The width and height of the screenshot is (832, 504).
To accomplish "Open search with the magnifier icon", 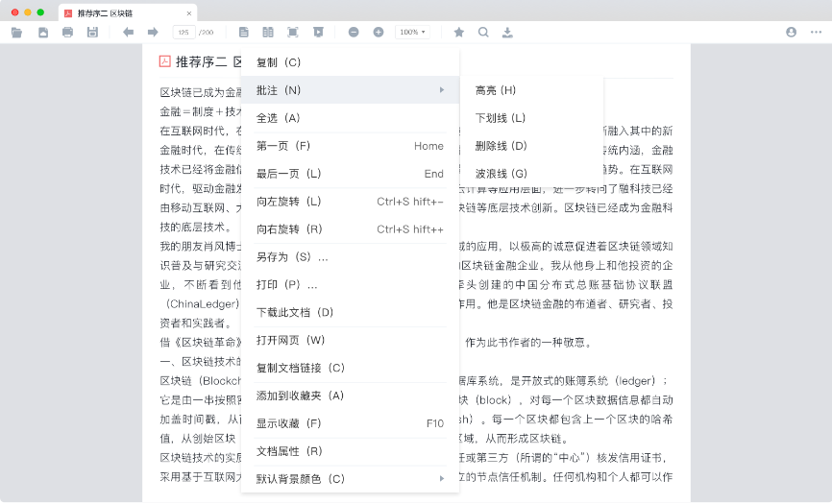I will 483,33.
